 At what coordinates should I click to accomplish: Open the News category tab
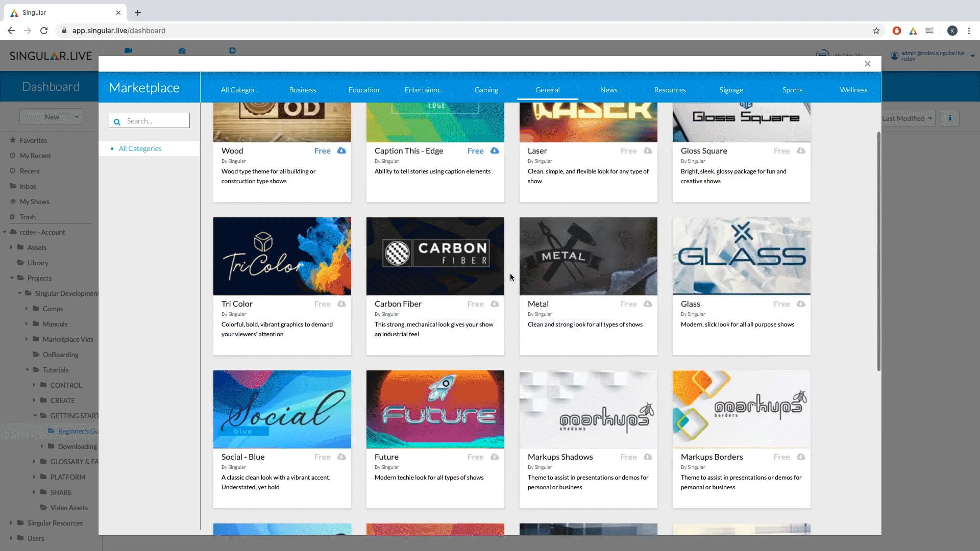point(609,90)
